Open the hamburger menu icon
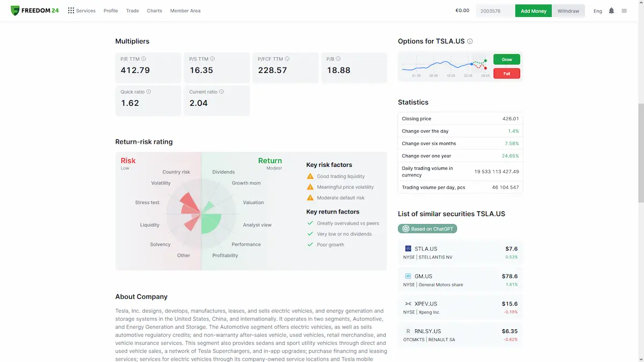644x362 pixels. point(624,11)
